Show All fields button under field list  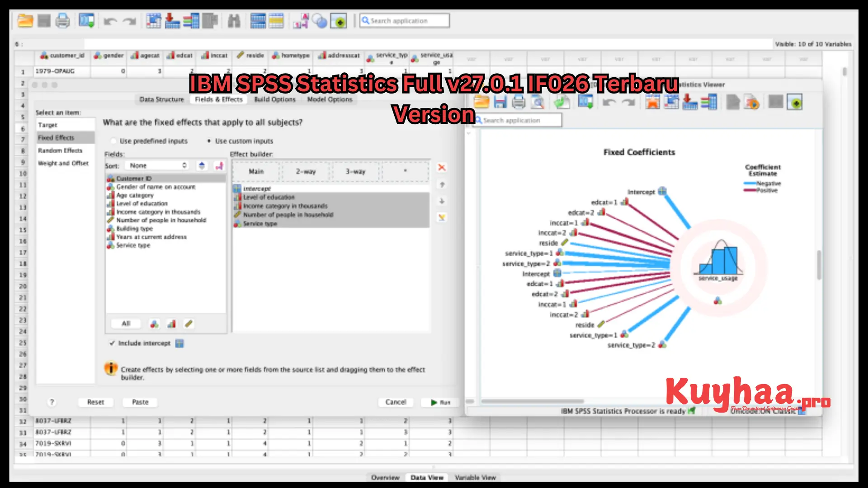coord(126,324)
